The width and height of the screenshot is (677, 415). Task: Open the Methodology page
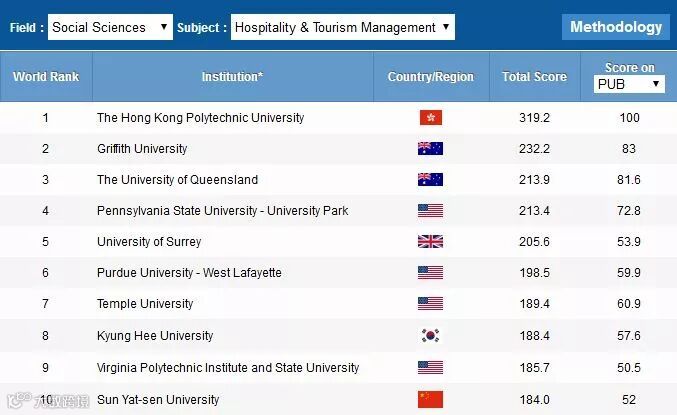[616, 27]
